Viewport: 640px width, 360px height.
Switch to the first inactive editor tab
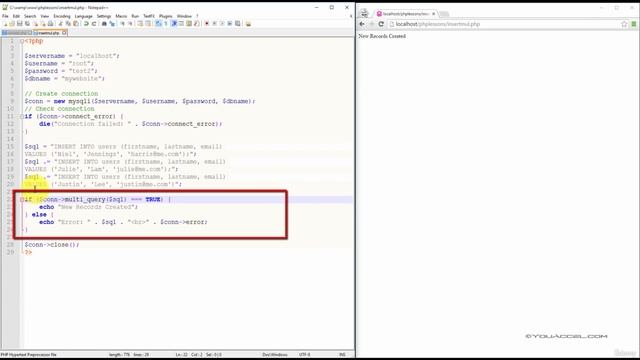pos(16,33)
